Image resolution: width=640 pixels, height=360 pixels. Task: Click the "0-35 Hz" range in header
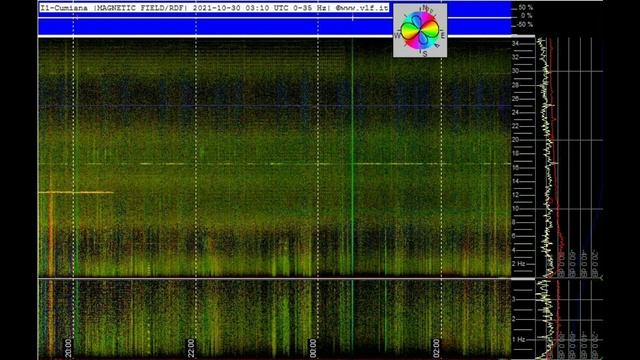coord(311,8)
